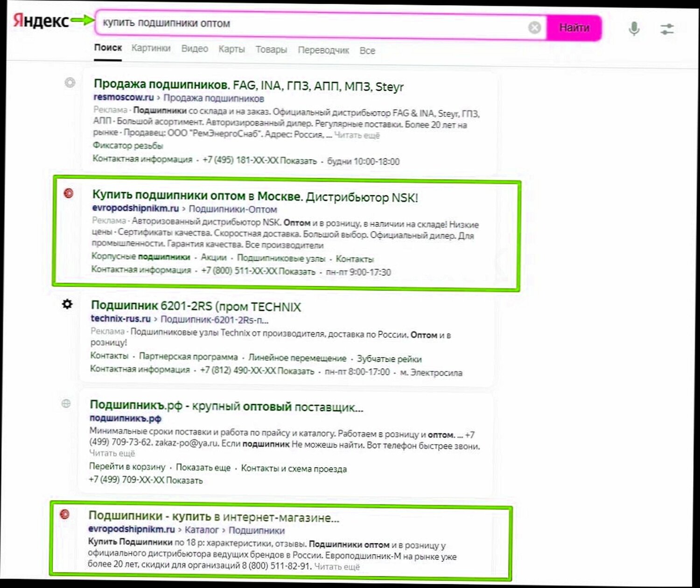Click the пн-пт 8:00-17:00 working hours text
Image resolution: width=700 pixels, height=588 pixels.
pyautogui.click(x=357, y=372)
